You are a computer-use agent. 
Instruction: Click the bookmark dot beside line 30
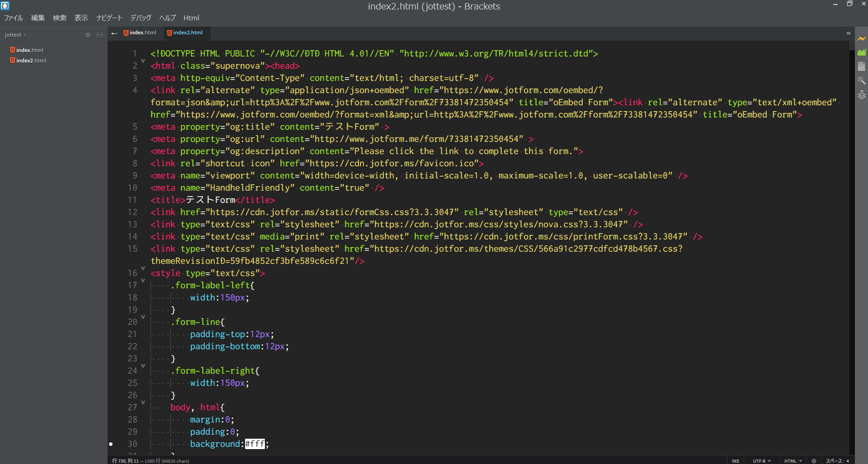(111, 444)
